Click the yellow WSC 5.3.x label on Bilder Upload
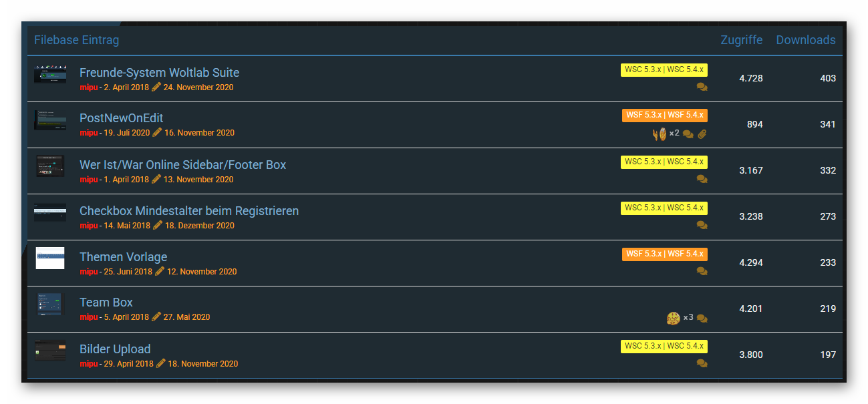This screenshot has height=404, width=868. [x=664, y=346]
